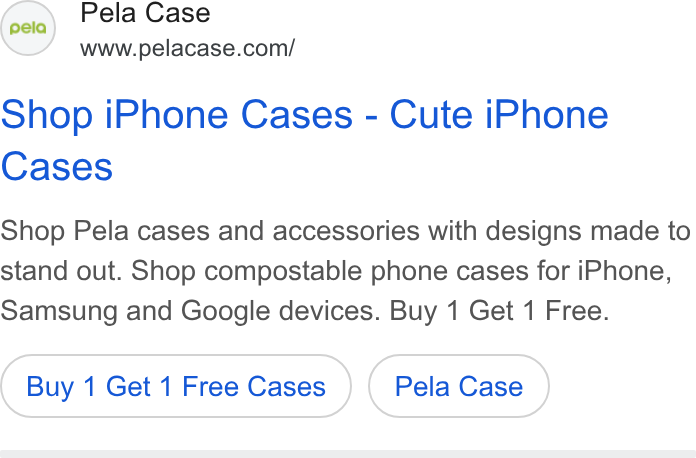Image resolution: width=696 pixels, height=458 pixels.
Task: Open the Shop iPhone Cases headline link
Action: tap(304, 141)
